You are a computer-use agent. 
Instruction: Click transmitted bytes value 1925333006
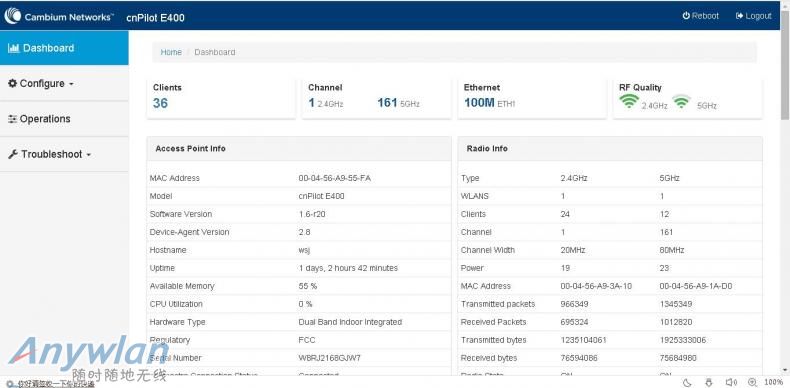click(x=683, y=340)
